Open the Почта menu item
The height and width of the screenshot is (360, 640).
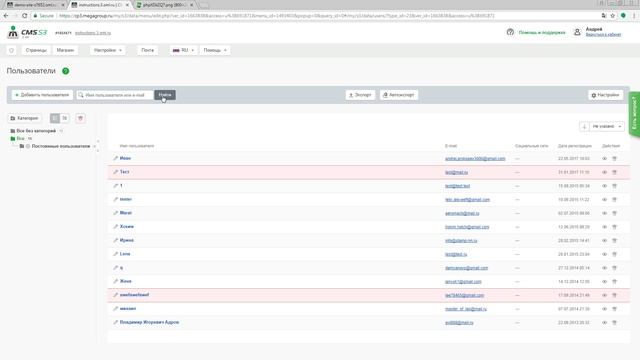click(148, 50)
